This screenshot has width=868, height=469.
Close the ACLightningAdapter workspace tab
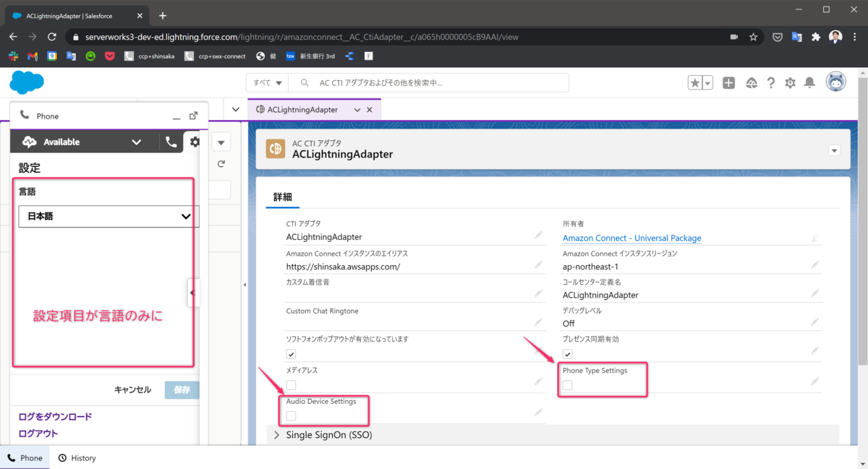[x=370, y=110]
